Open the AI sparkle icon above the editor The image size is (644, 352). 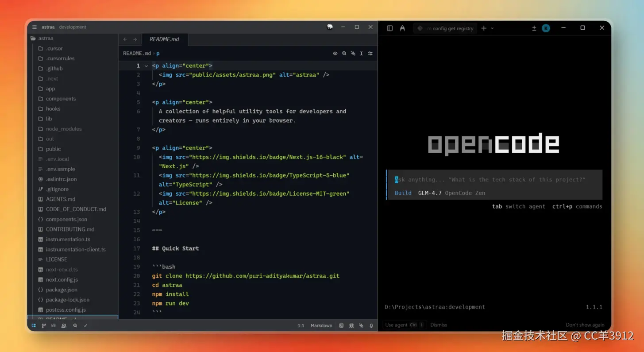(x=353, y=53)
